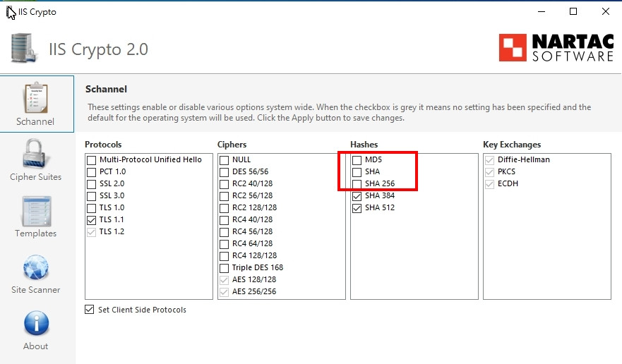Open the Templates icon in sidebar

(x=36, y=211)
